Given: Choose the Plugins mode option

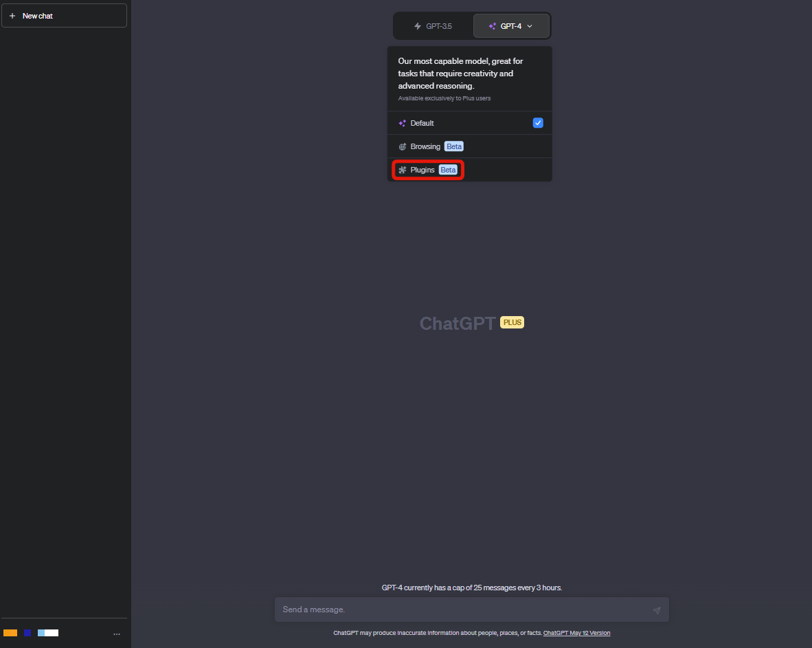Looking at the screenshot, I should point(470,170).
